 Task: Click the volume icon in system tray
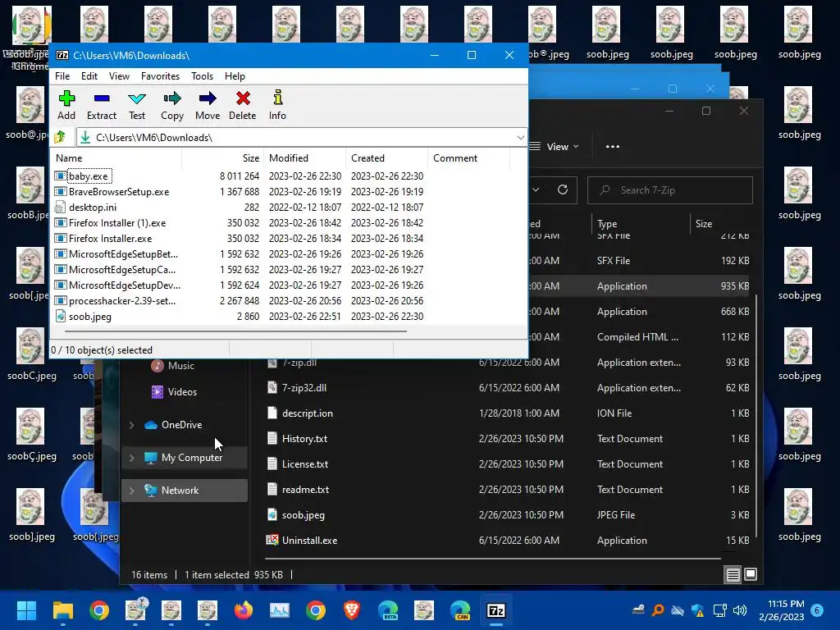[x=740, y=610]
